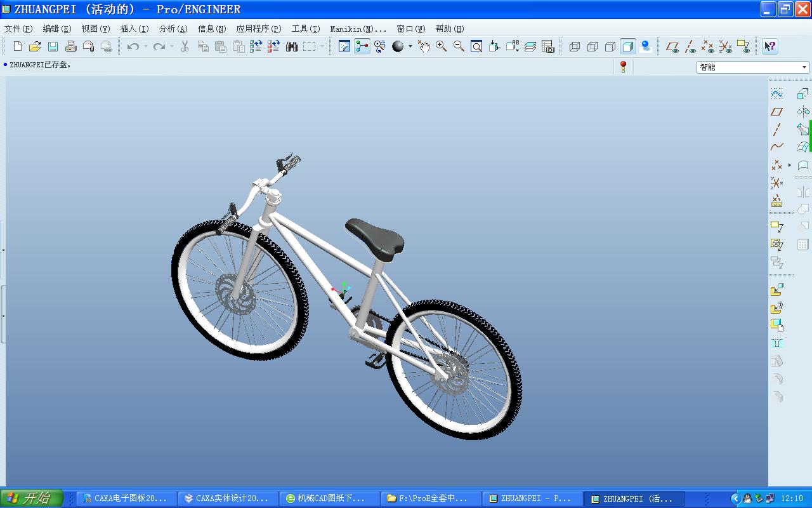Screen dimensions: 812x508
Task: Expand the redo history arrow
Action: click(x=171, y=46)
